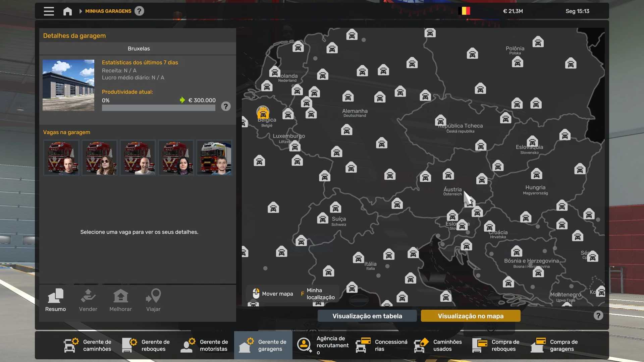
Task: Open Agência de recrutamento
Action: click(322, 345)
